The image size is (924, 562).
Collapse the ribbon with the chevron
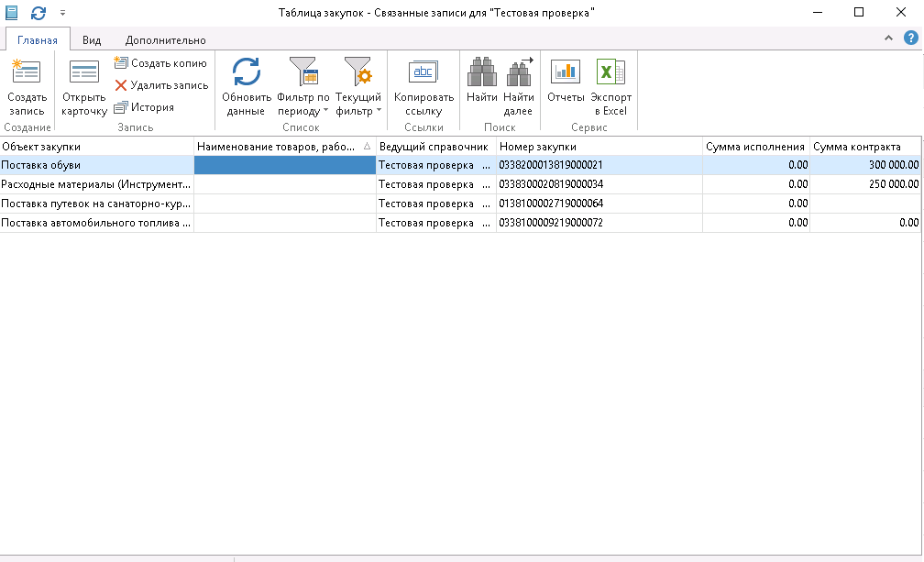coord(888,39)
